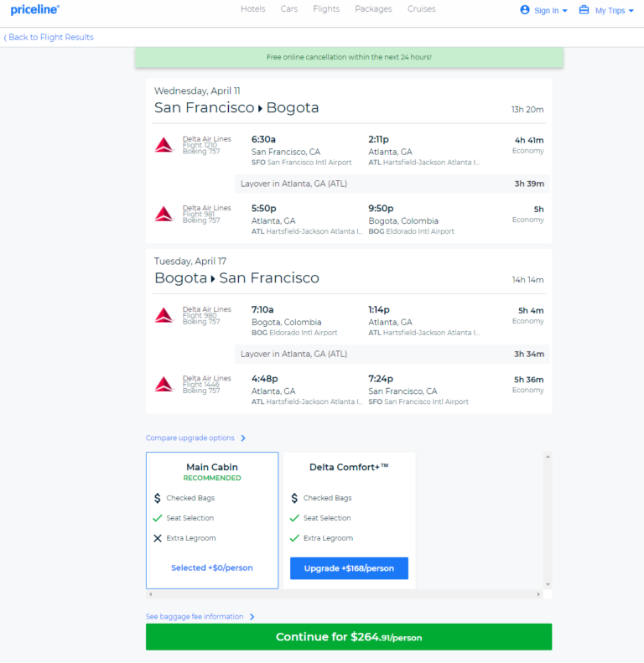The image size is (644, 663).
Task: Upgrade to Delta Comfort+ for $168/person
Action: 349,568
